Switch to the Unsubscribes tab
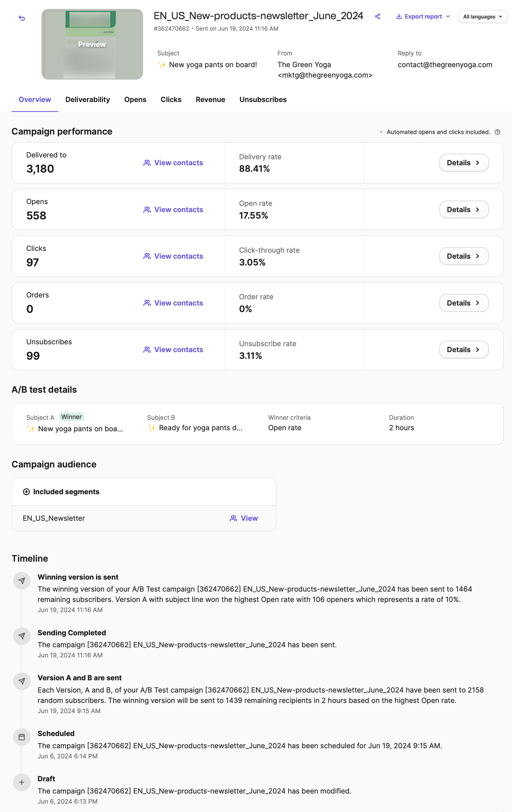512x812 pixels. coord(263,99)
